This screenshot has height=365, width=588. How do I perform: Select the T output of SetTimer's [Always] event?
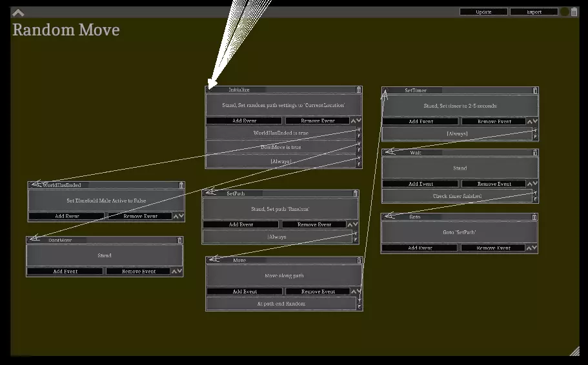click(x=535, y=130)
